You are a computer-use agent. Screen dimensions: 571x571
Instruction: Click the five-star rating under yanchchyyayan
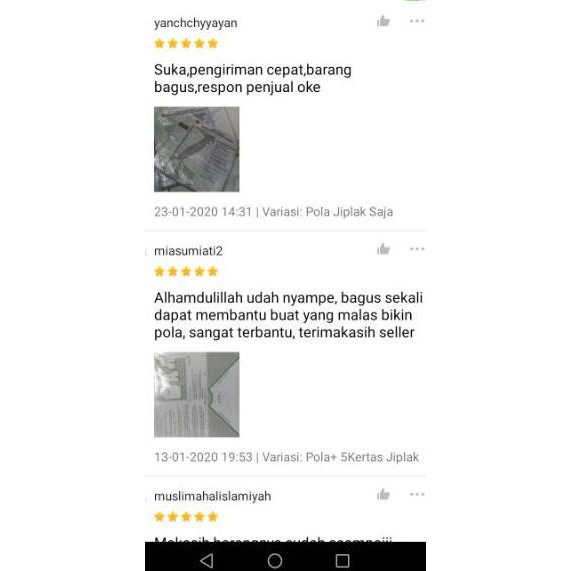(x=186, y=44)
